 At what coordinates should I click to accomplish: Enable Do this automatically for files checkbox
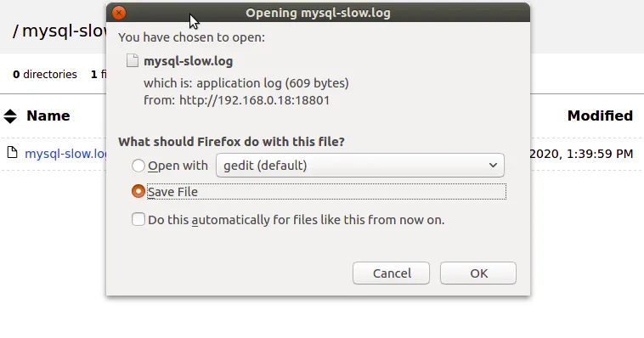(x=138, y=219)
